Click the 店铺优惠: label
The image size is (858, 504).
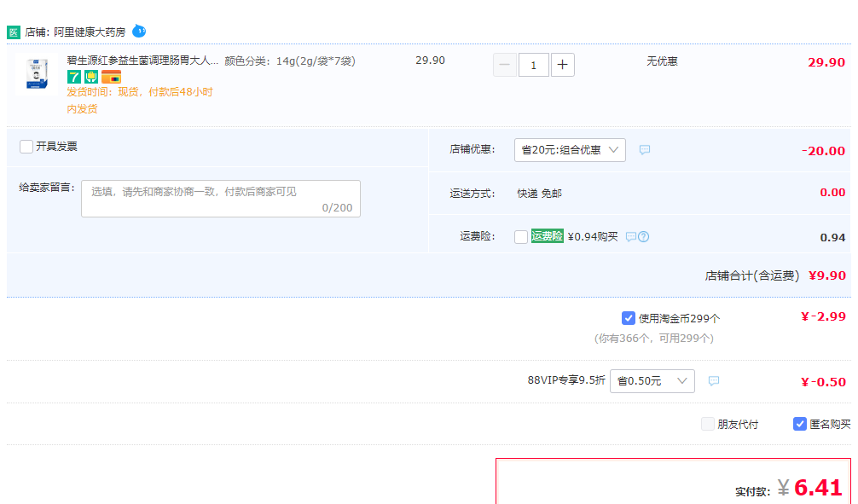pos(472,149)
